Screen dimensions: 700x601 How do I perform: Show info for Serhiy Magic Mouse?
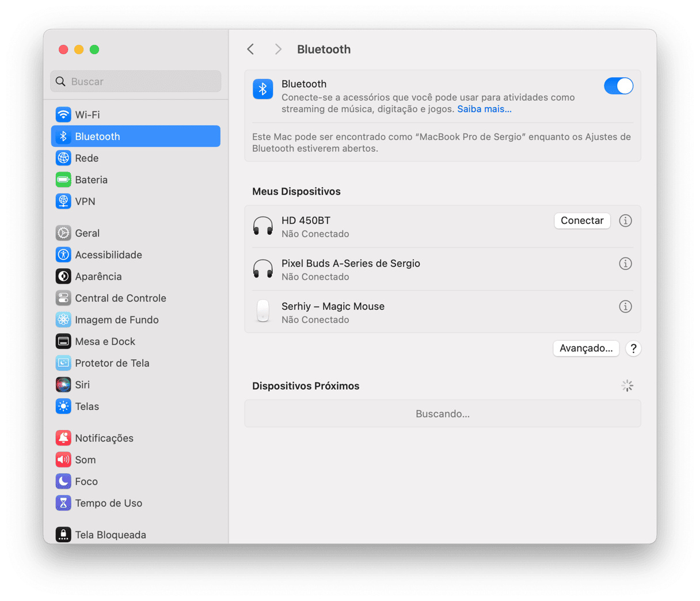click(x=625, y=306)
